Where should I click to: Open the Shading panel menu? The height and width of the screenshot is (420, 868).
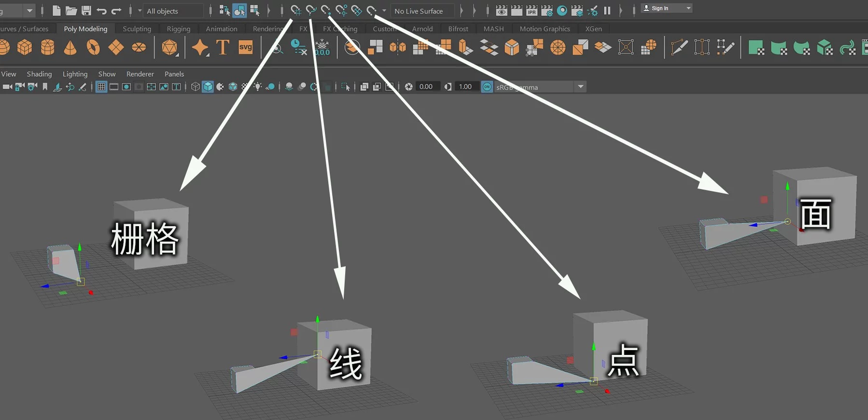click(x=39, y=74)
